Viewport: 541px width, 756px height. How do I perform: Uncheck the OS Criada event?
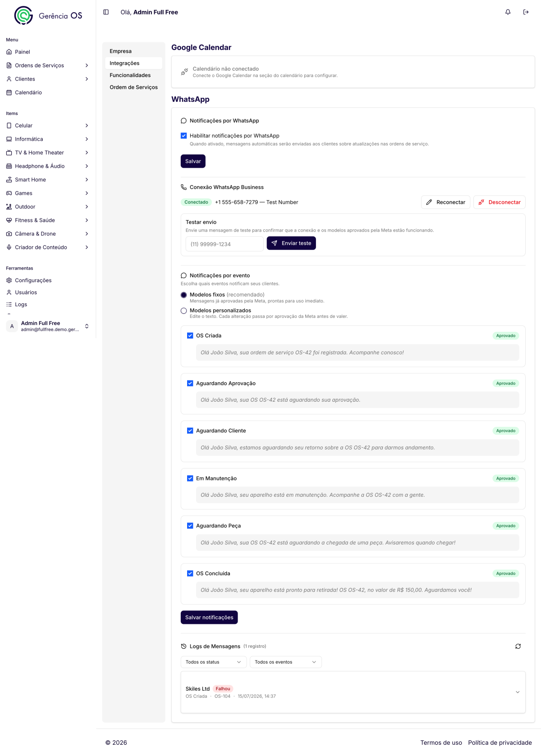click(190, 335)
